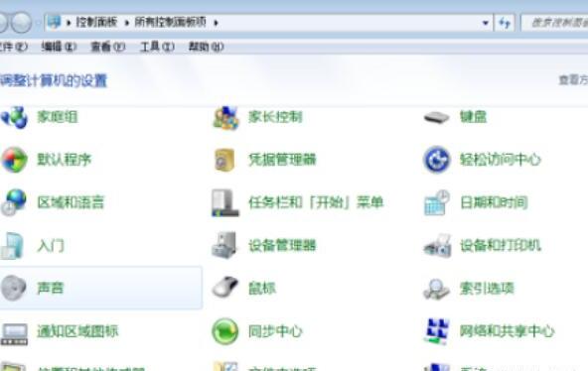Select the 鼠标 label
The image size is (588, 371).
[x=262, y=289]
